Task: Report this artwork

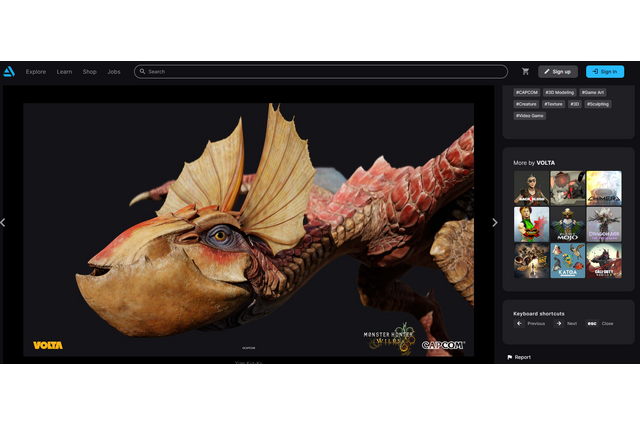Action: pyautogui.click(x=519, y=357)
